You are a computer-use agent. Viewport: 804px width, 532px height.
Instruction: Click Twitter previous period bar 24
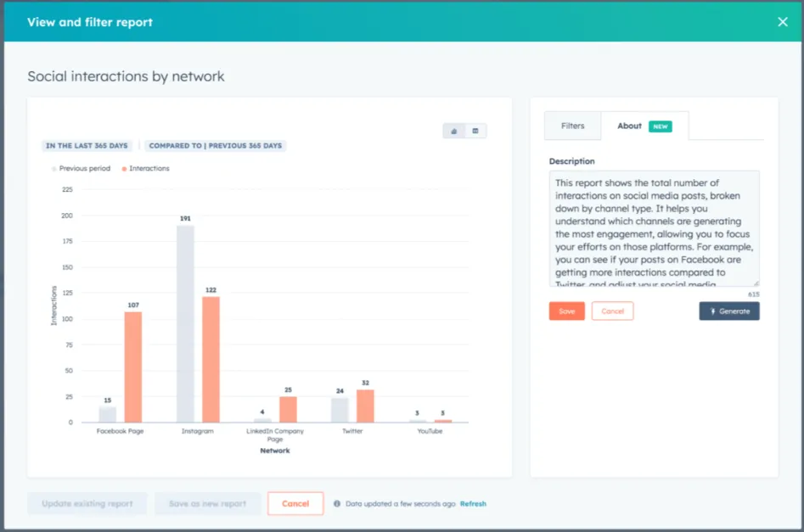tap(340, 410)
